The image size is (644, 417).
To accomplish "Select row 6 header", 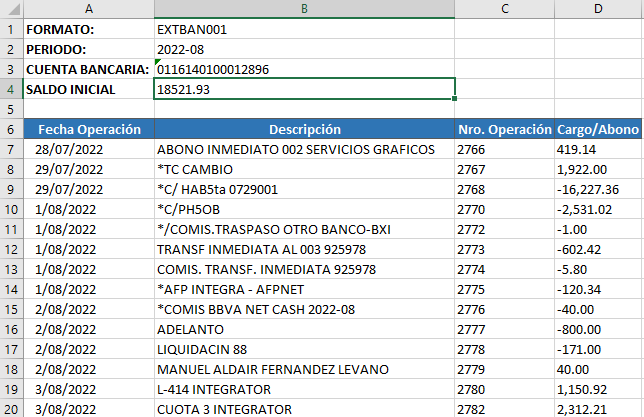I will (10, 129).
